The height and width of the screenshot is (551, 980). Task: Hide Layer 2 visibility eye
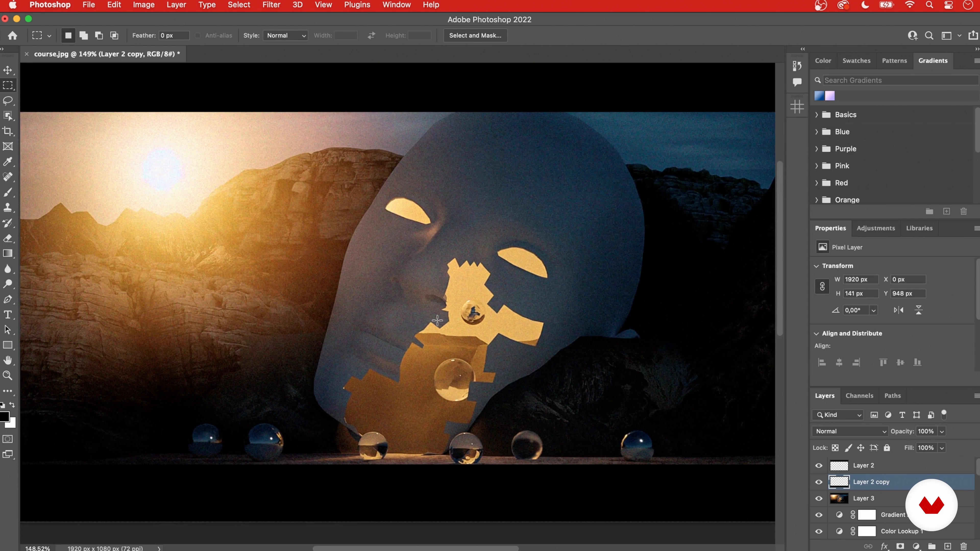(819, 466)
